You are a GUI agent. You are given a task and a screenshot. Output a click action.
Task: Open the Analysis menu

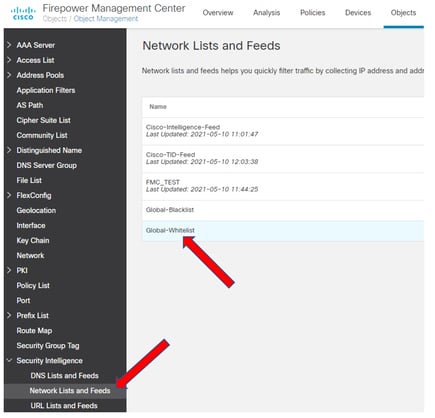(x=266, y=13)
